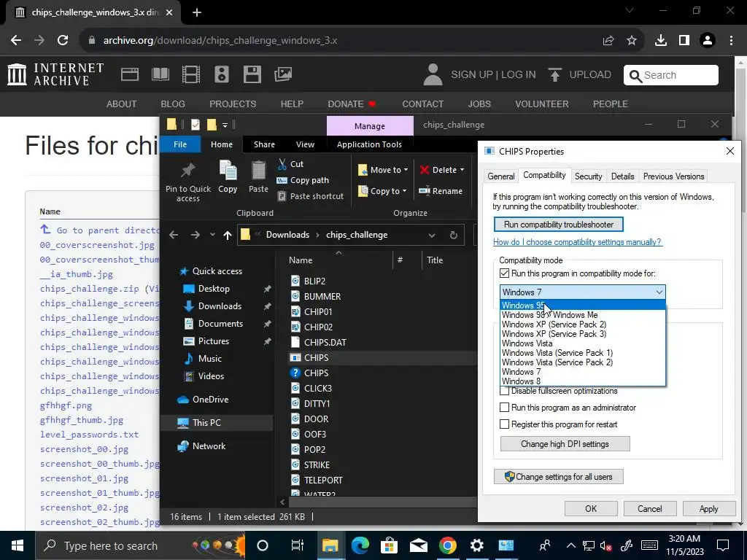Select Windows Vista (Service Pack 2) option

click(x=583, y=362)
